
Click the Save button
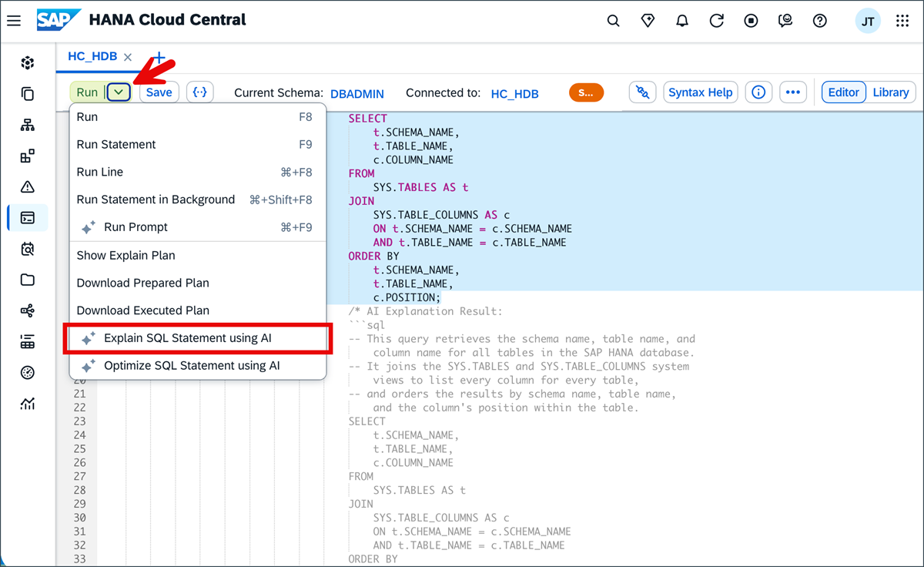(159, 92)
